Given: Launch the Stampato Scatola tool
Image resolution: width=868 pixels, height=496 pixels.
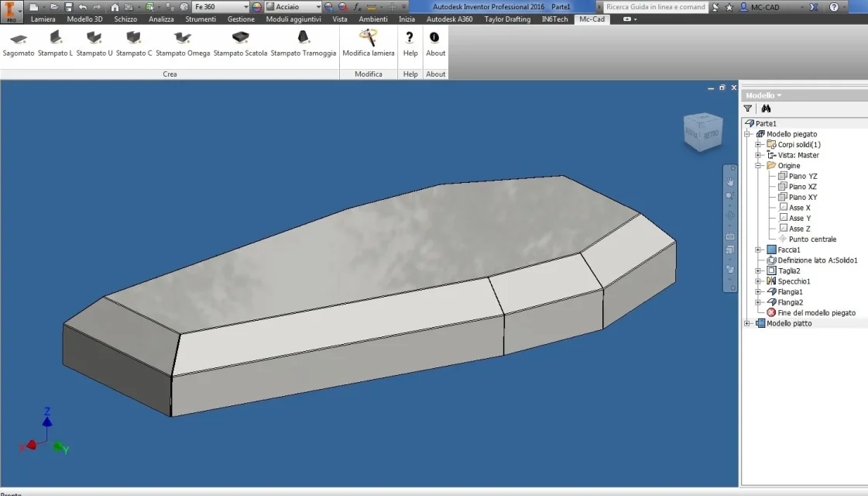Looking at the screenshot, I should [240, 43].
